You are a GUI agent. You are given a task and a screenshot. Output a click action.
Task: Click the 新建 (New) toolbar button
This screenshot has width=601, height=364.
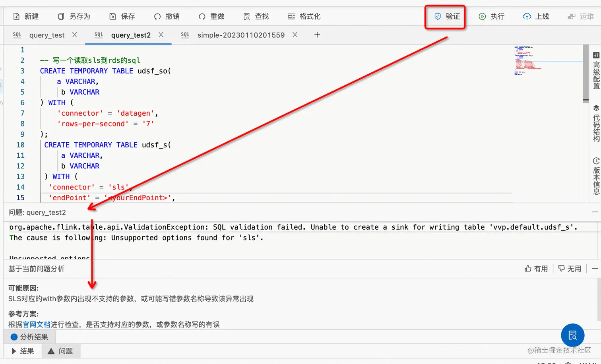26,16
